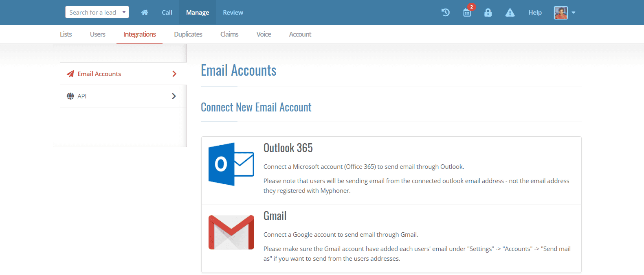Click the Outlook 'Please note' paragraph

416,186
